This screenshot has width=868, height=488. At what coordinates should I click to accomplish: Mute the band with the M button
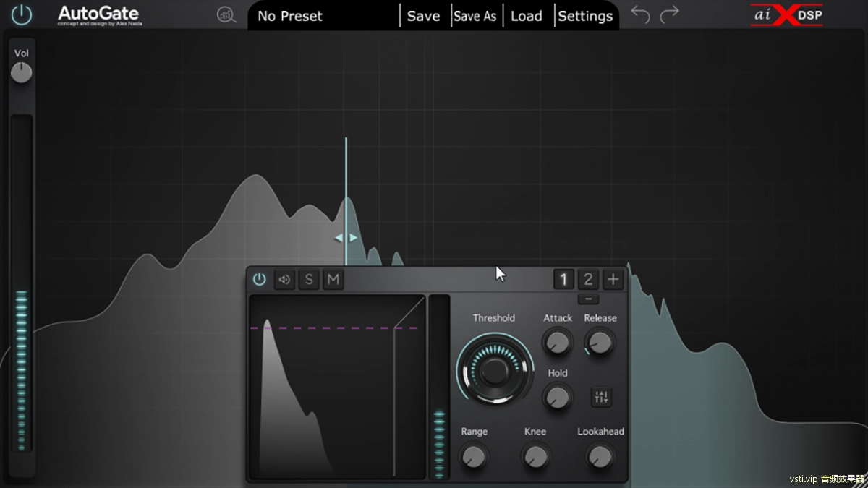[333, 279]
